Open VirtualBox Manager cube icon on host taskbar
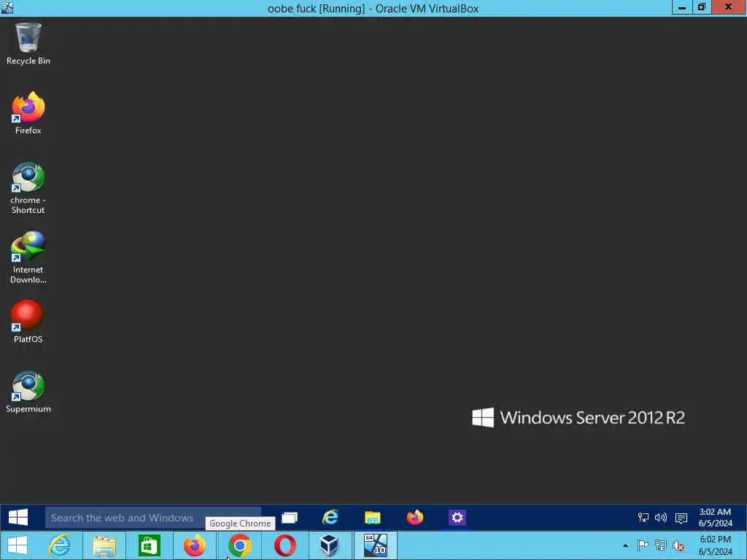 329,545
